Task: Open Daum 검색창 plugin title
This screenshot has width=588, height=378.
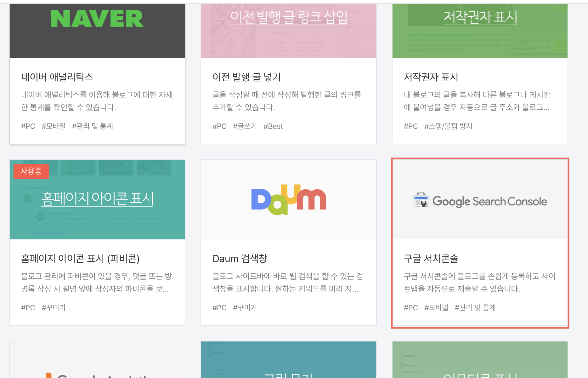Action: [x=240, y=258]
